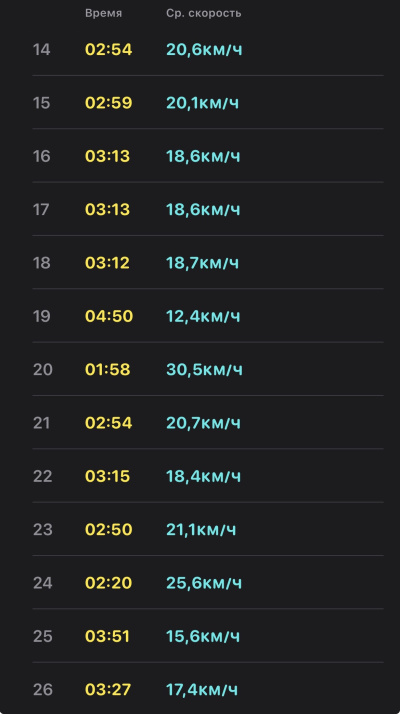This screenshot has height=714, width=400.
Task: Click the 03:15 time for split 22
Action: pos(108,476)
